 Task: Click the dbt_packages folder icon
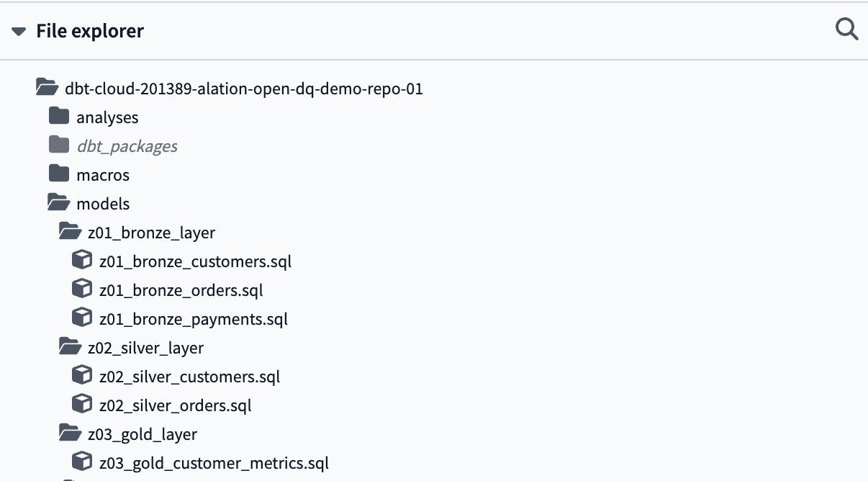point(59,145)
